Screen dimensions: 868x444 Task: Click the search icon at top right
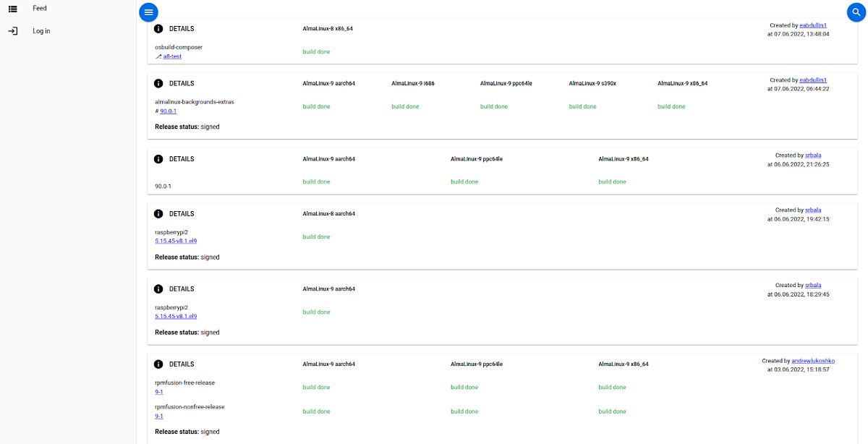coord(856,12)
